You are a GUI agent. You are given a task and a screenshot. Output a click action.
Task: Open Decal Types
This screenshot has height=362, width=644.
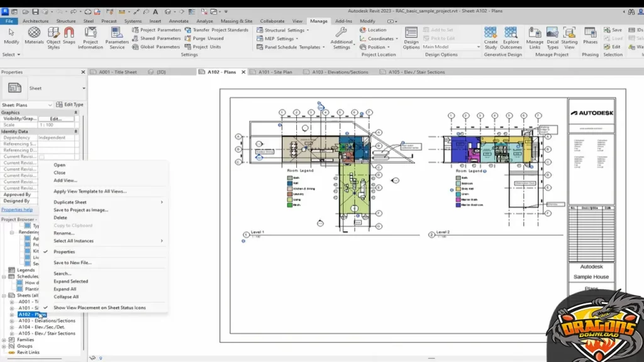pos(552,38)
